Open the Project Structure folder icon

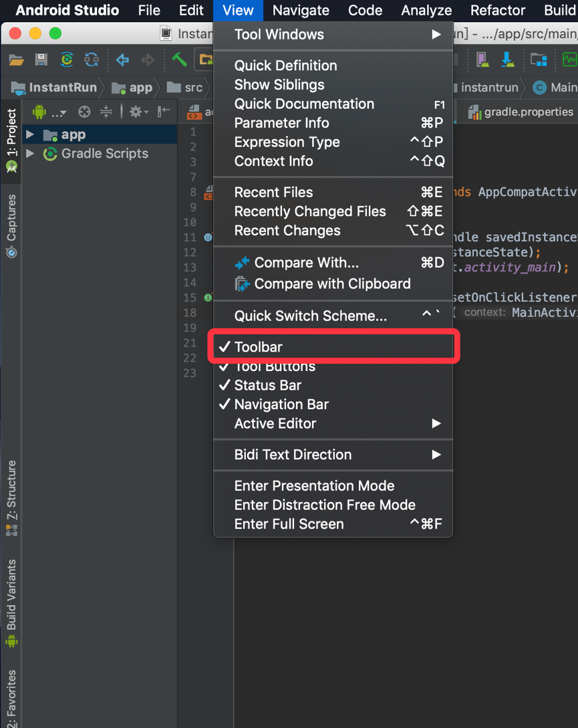pos(539,59)
